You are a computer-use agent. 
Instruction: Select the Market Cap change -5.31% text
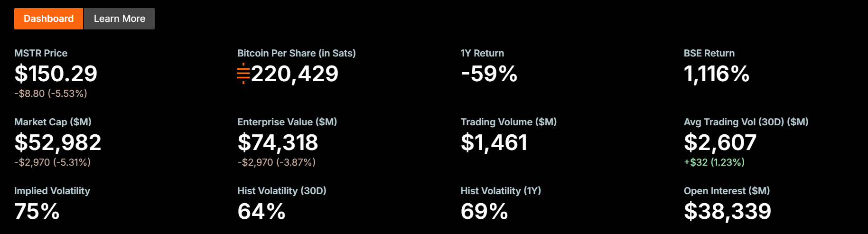[72, 162]
